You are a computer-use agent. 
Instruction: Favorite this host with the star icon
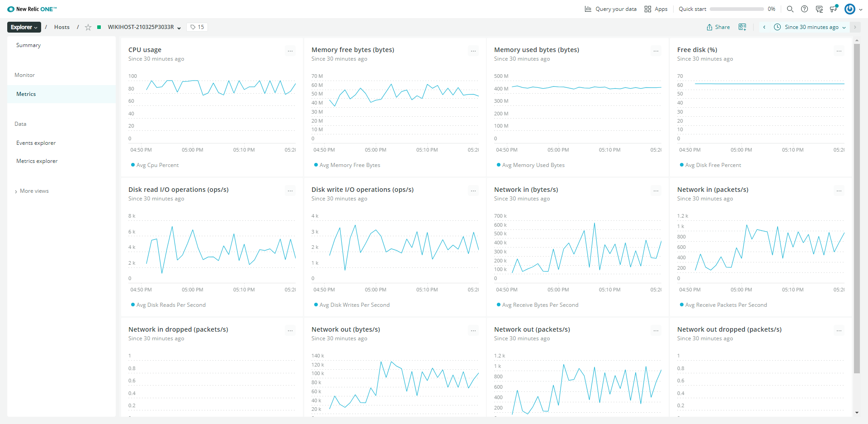pos(88,27)
